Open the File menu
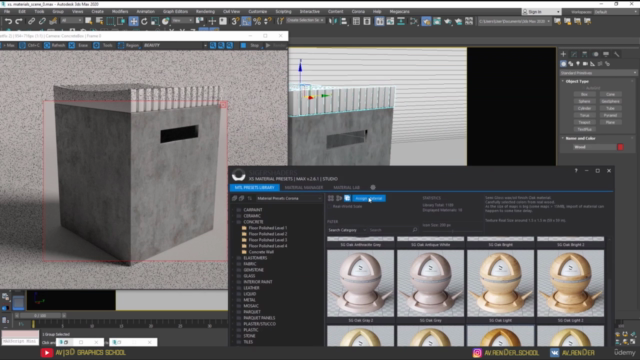 click(7, 11)
